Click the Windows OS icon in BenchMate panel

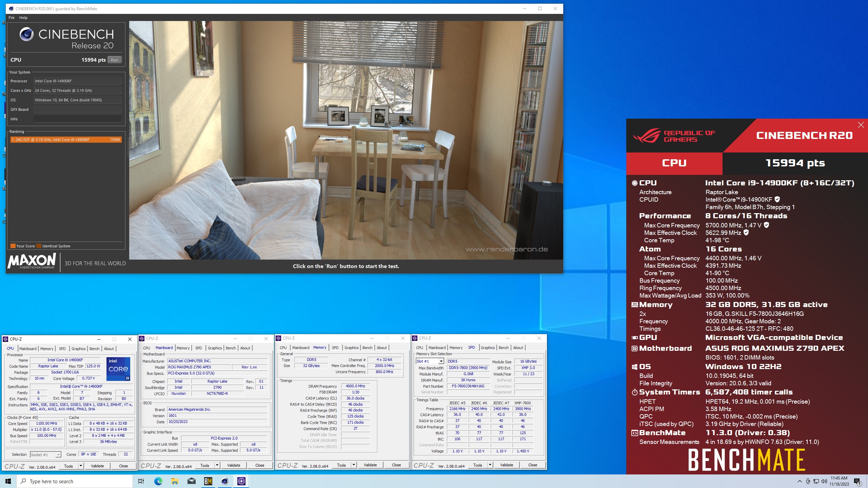[x=634, y=367]
